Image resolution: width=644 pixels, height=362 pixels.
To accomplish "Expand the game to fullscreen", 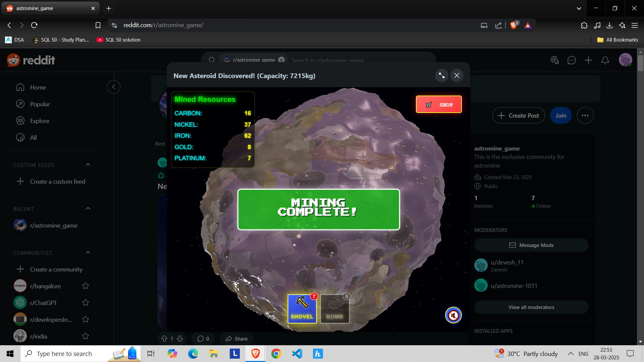I will click(x=441, y=75).
